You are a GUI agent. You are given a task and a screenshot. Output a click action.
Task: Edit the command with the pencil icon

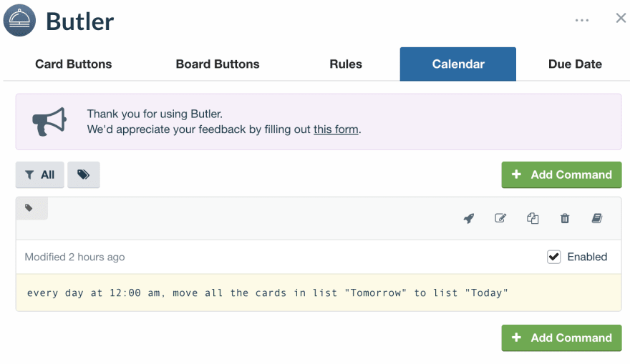tap(500, 218)
